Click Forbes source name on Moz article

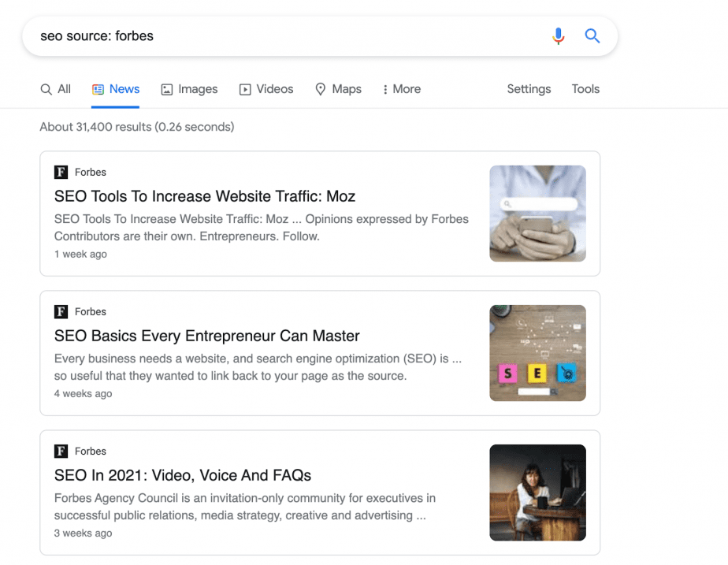pyautogui.click(x=91, y=173)
